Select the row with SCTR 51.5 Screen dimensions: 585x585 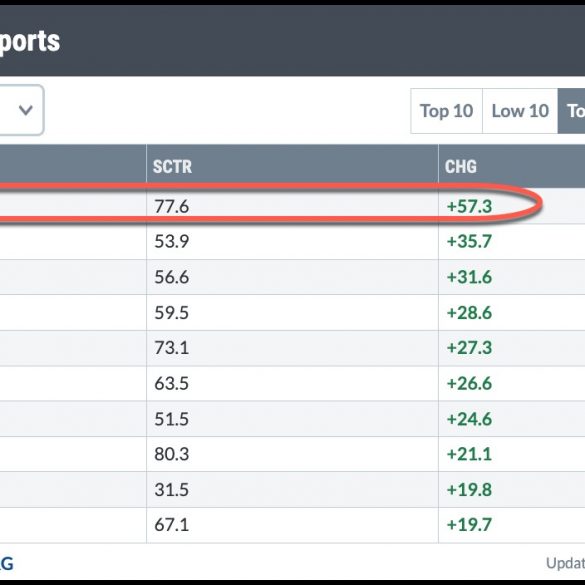292,419
